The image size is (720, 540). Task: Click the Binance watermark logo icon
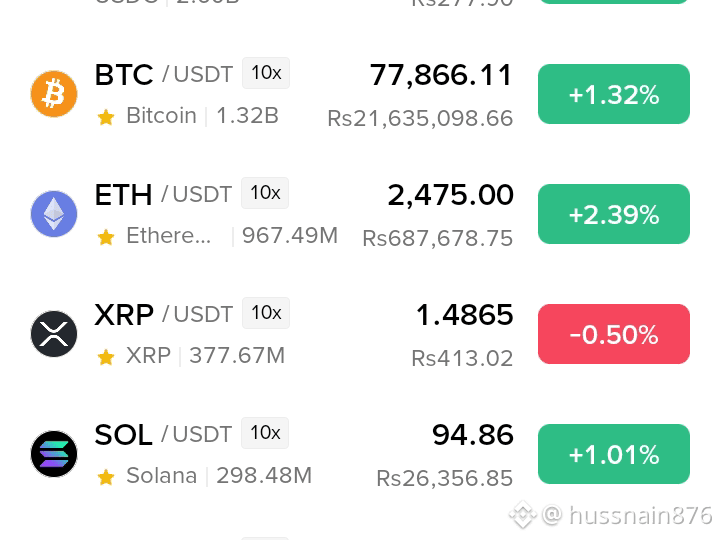(523, 514)
